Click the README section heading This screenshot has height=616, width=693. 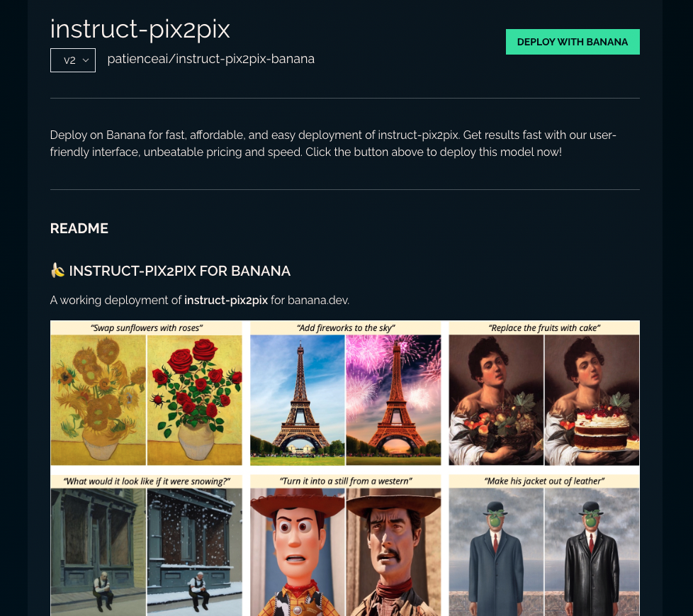(x=79, y=228)
